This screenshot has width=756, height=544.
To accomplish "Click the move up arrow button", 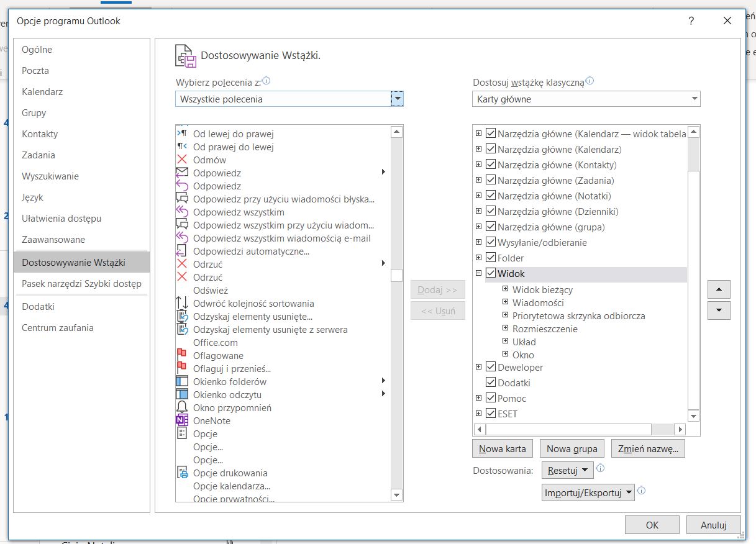I will (x=719, y=289).
